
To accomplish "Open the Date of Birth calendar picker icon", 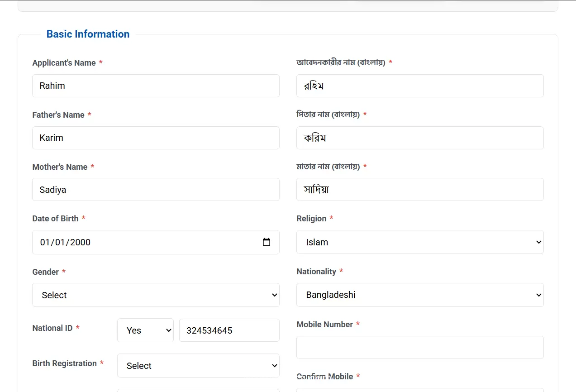I will [267, 242].
